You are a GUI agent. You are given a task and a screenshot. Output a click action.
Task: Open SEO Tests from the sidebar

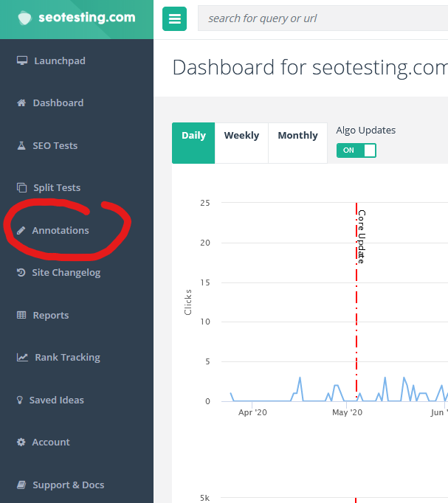55,145
